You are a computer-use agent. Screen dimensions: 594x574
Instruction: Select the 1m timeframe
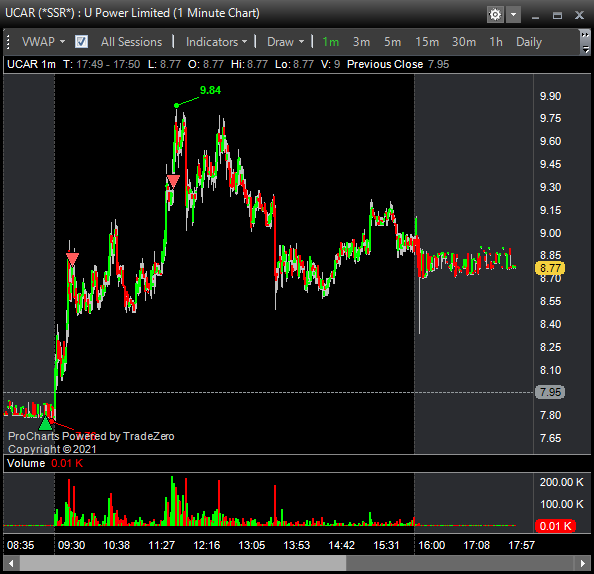tap(330, 42)
